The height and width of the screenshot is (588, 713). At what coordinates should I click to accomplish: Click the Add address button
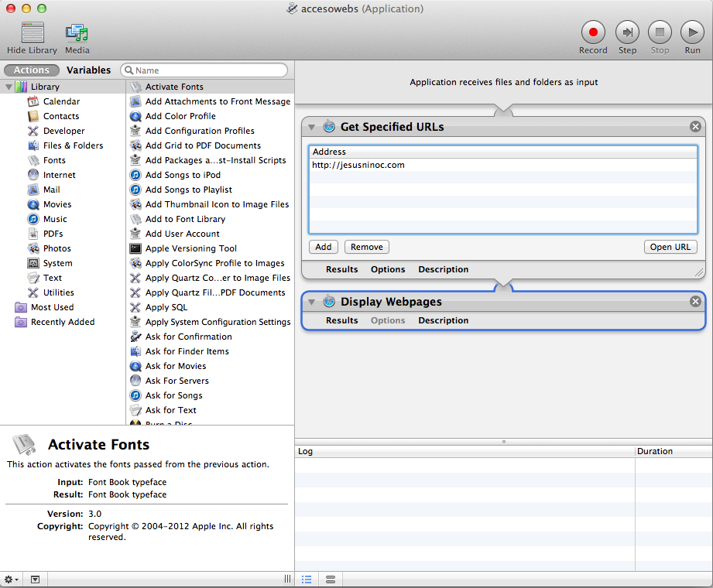pyautogui.click(x=324, y=247)
